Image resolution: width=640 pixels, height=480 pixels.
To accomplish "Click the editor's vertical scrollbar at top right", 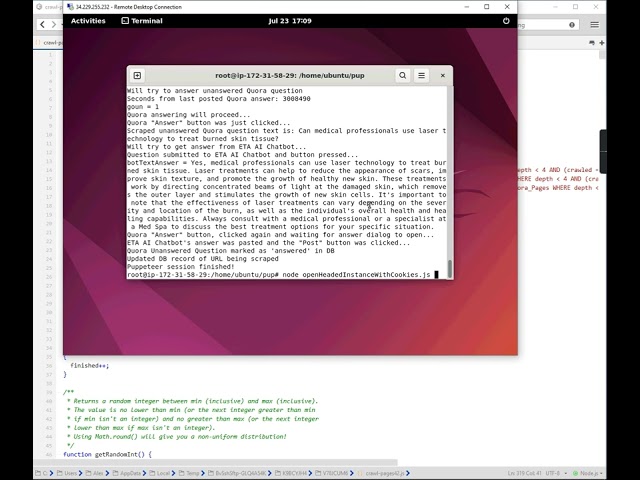I will point(602,55).
